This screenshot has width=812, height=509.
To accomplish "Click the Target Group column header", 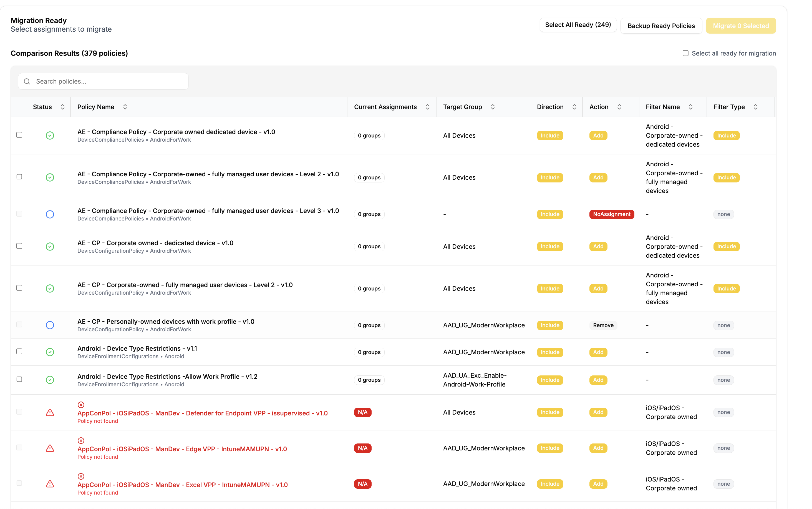I will 463,107.
